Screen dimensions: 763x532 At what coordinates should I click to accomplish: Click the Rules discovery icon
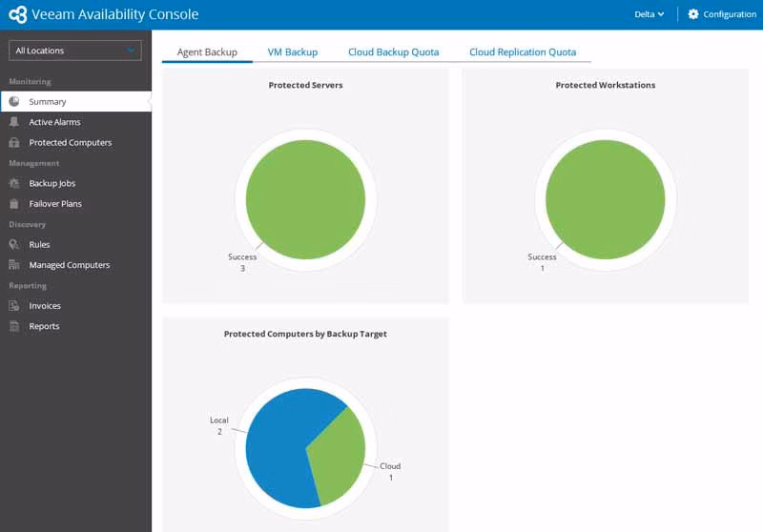pos(14,245)
